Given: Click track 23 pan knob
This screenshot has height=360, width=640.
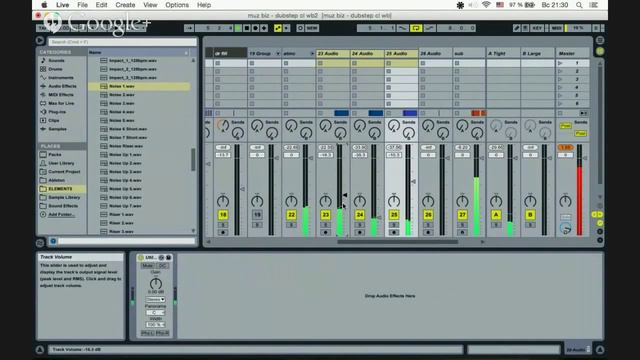Looking at the screenshot, I should (x=325, y=201).
